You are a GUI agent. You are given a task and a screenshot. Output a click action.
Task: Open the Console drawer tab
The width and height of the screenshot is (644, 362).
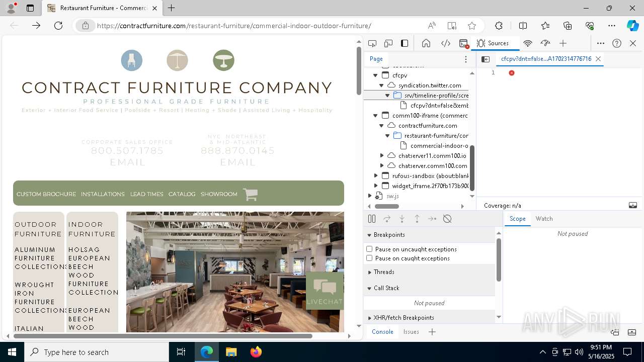pyautogui.click(x=382, y=332)
